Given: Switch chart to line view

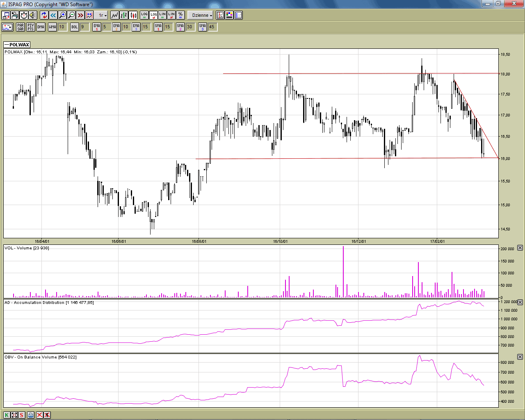Looking at the screenshot, I should point(114,15).
